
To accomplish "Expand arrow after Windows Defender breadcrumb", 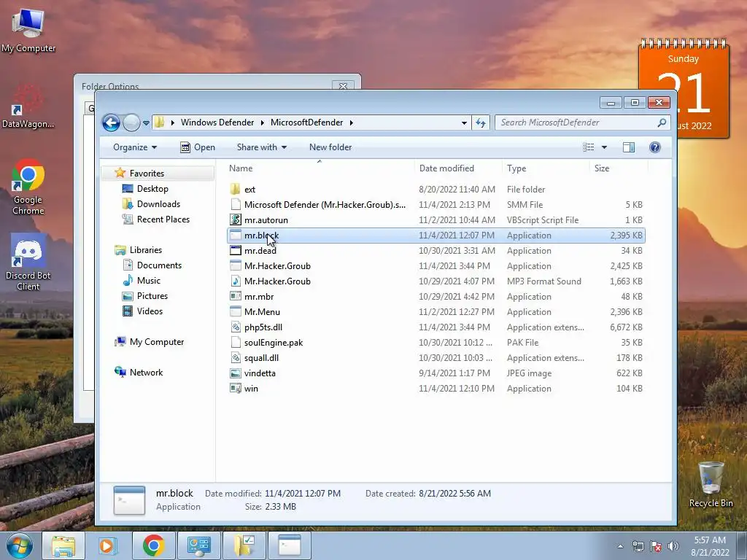I will (x=263, y=122).
